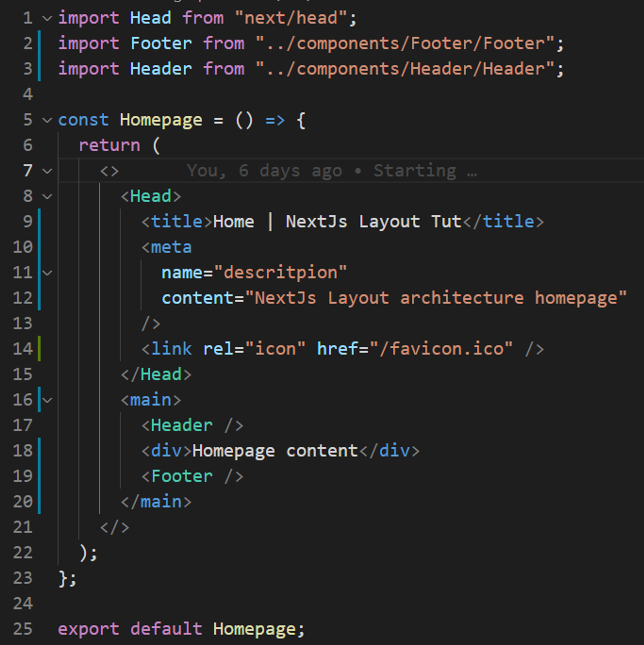Click the blue modified-line bar beside line 2

[39, 43]
